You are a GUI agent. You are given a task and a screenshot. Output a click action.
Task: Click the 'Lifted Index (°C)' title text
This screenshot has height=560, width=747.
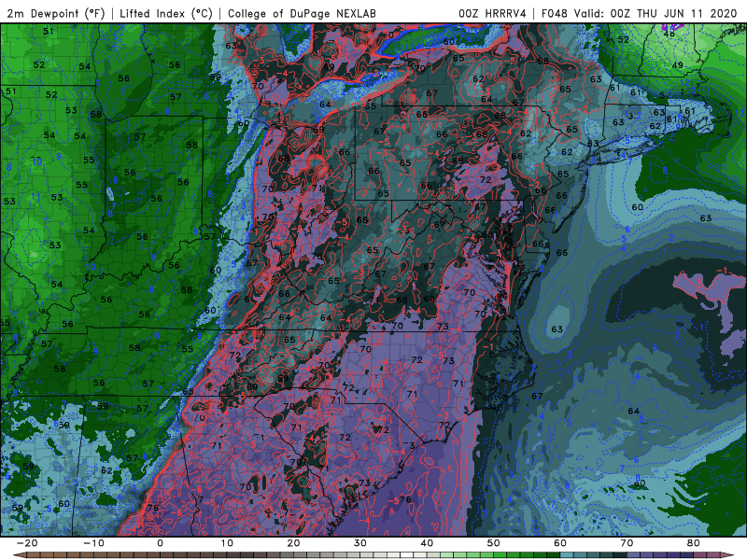(x=166, y=13)
